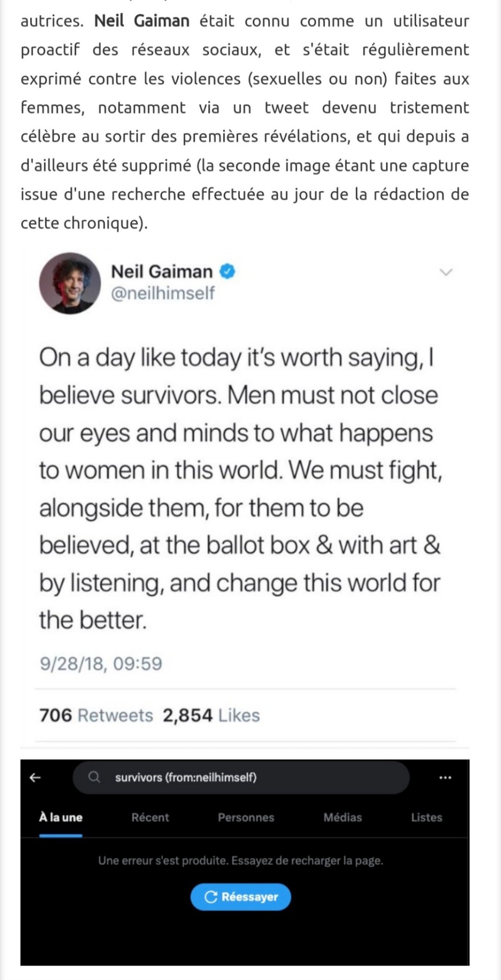
Task: Click the Neil Gaiman display name
Action: coord(162,272)
